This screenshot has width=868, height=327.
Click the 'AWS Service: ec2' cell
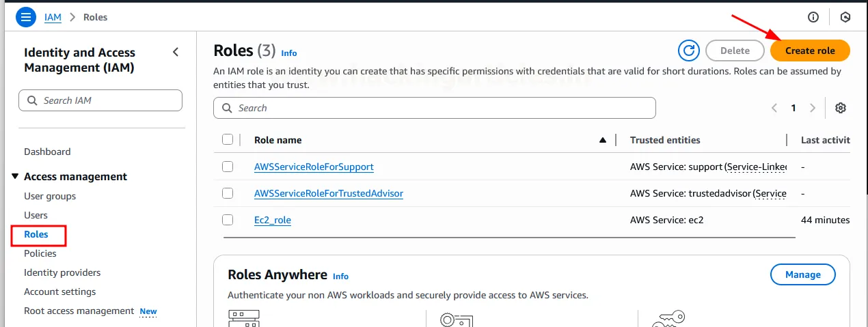[x=667, y=220]
